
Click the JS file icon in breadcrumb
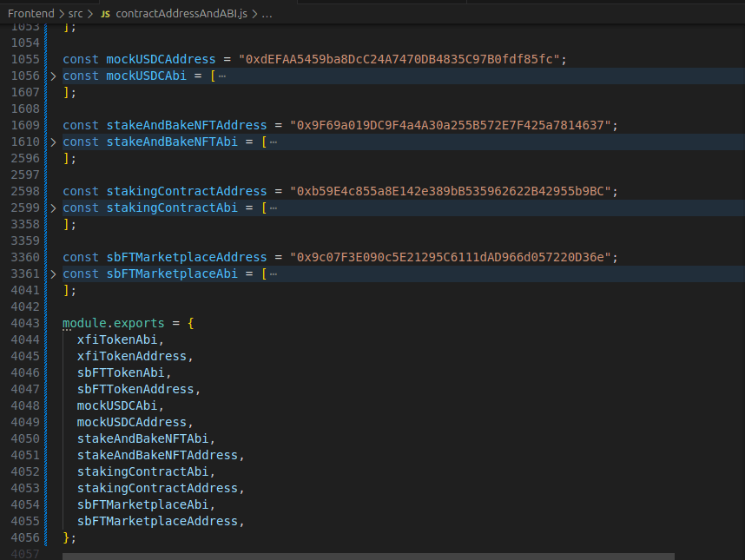pyautogui.click(x=105, y=15)
